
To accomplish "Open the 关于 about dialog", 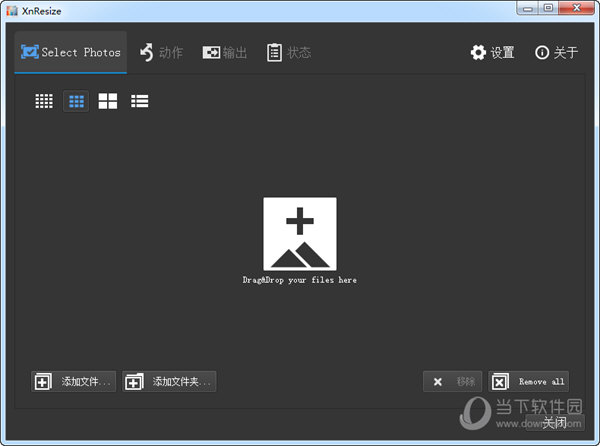I will pyautogui.click(x=556, y=52).
